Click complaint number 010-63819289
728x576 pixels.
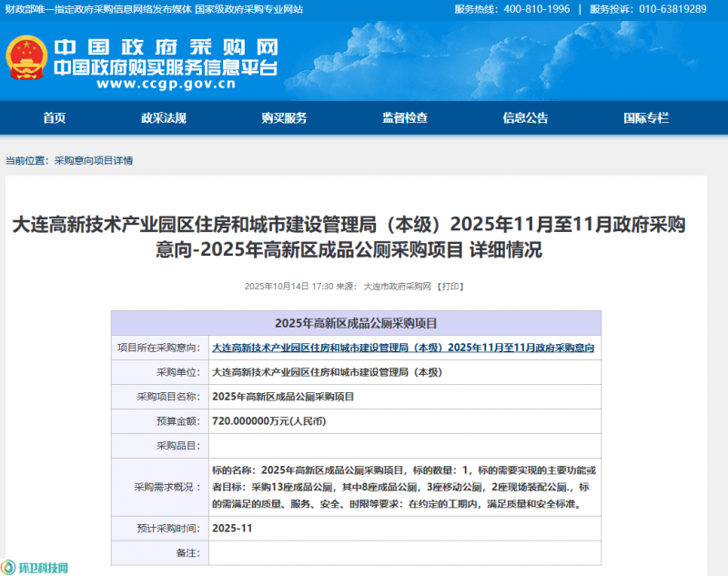673,9
